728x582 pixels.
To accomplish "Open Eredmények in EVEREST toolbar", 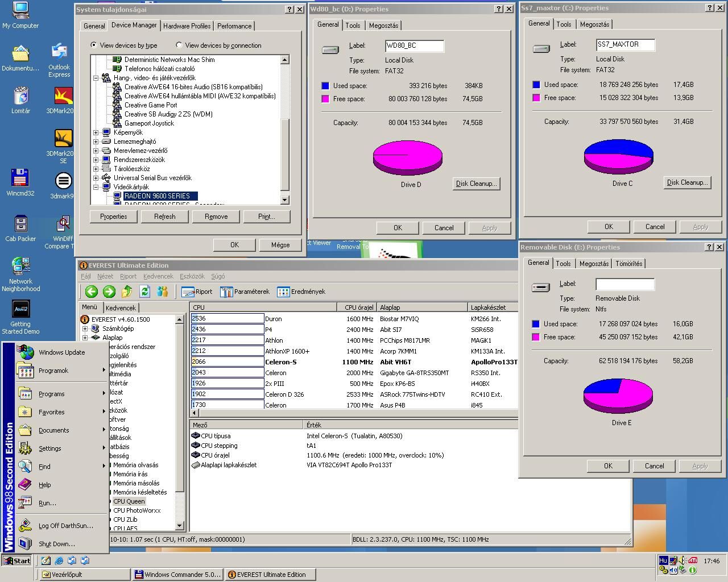I will (x=301, y=292).
